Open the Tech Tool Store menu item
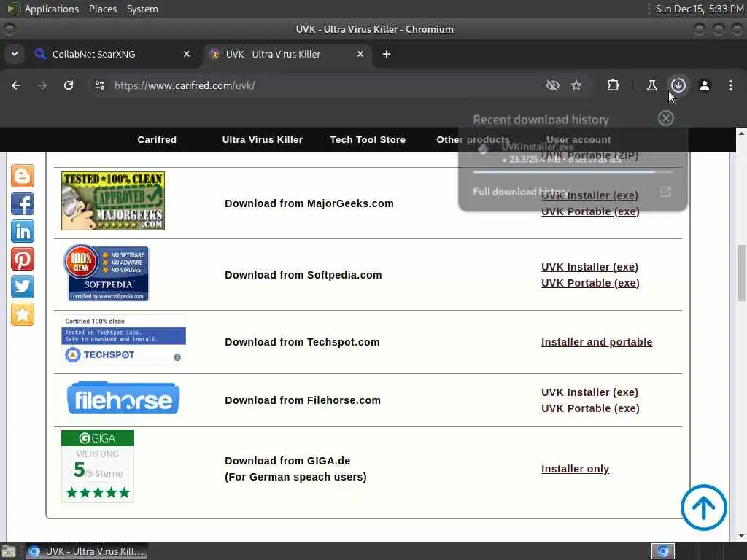This screenshot has width=747, height=560. (x=368, y=139)
